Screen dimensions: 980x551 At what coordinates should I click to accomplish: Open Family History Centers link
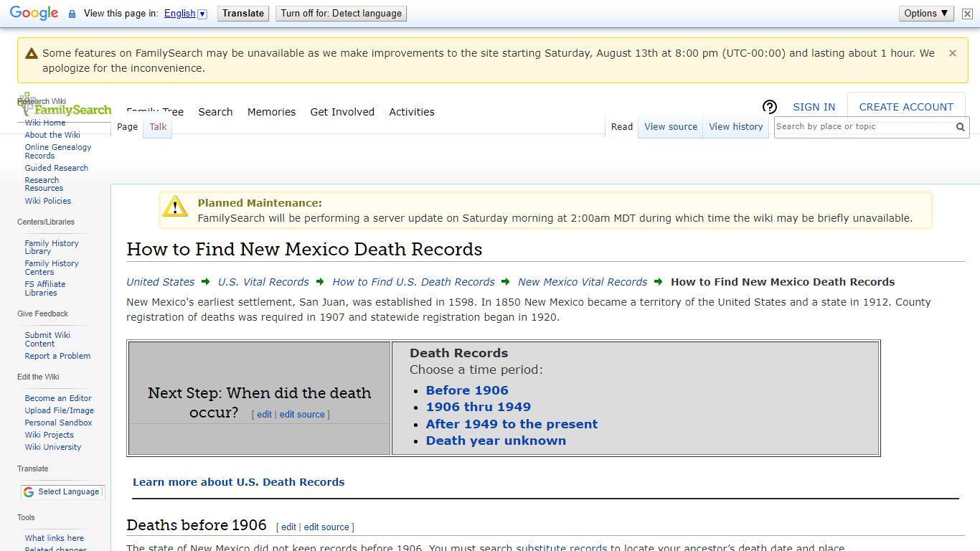52,268
